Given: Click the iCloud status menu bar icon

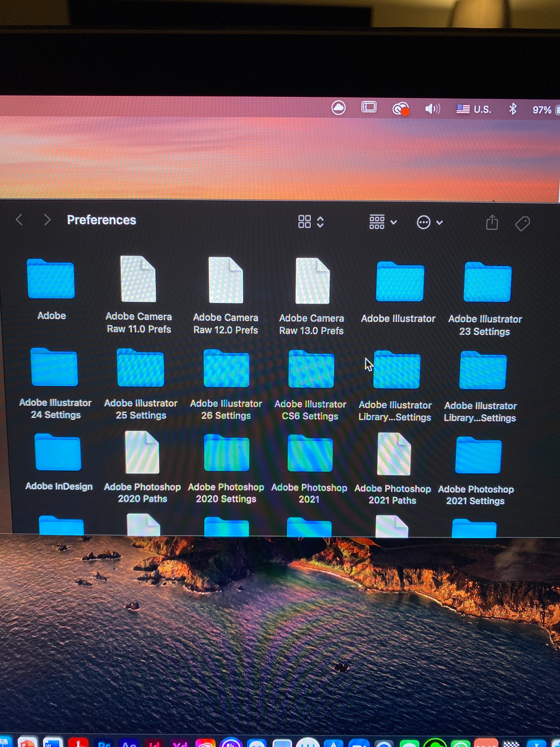Looking at the screenshot, I should point(338,108).
